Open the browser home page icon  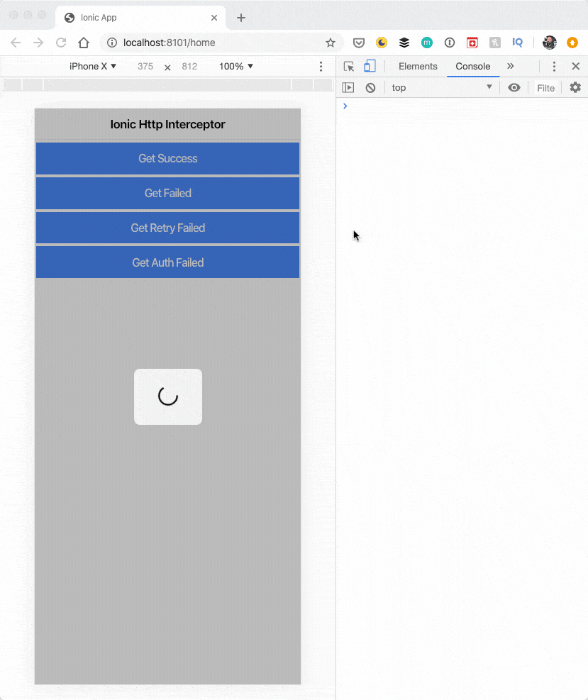pyautogui.click(x=84, y=43)
